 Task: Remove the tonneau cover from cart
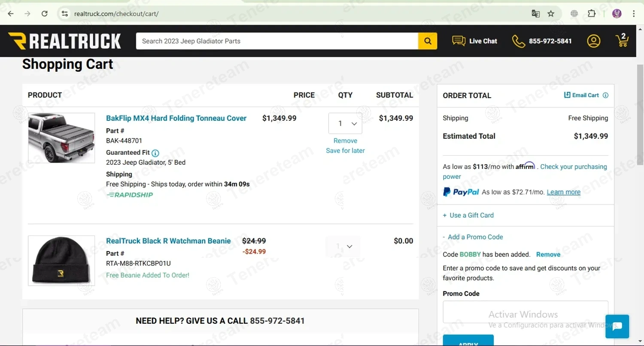click(345, 141)
